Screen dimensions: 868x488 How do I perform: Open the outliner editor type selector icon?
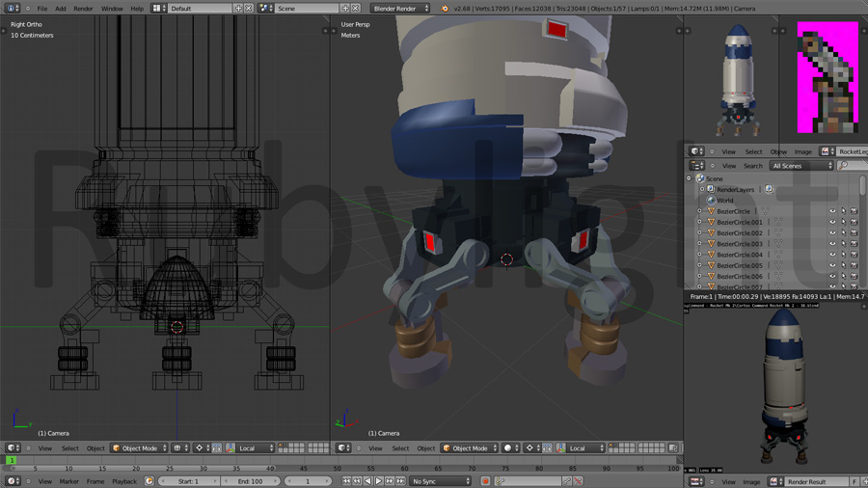click(x=696, y=166)
